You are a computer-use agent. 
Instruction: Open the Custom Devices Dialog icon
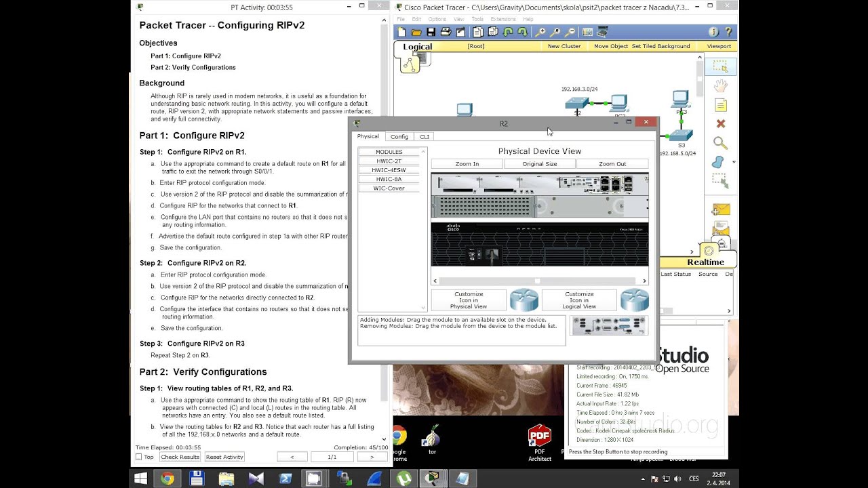click(x=602, y=32)
